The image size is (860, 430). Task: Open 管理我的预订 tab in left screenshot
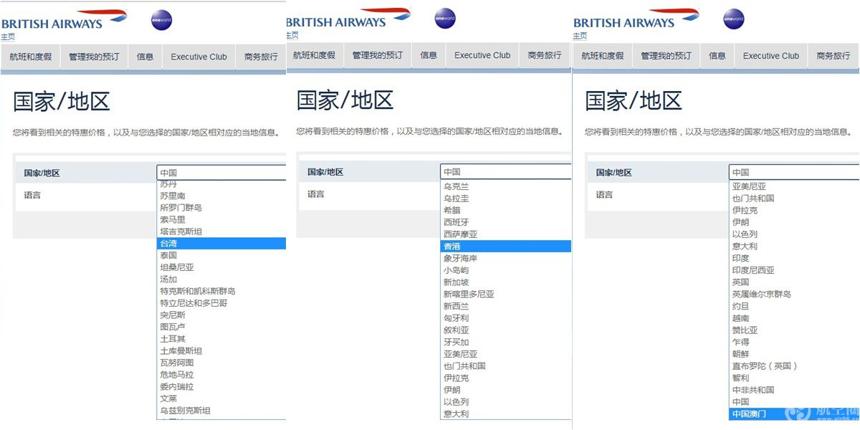pos(94,56)
